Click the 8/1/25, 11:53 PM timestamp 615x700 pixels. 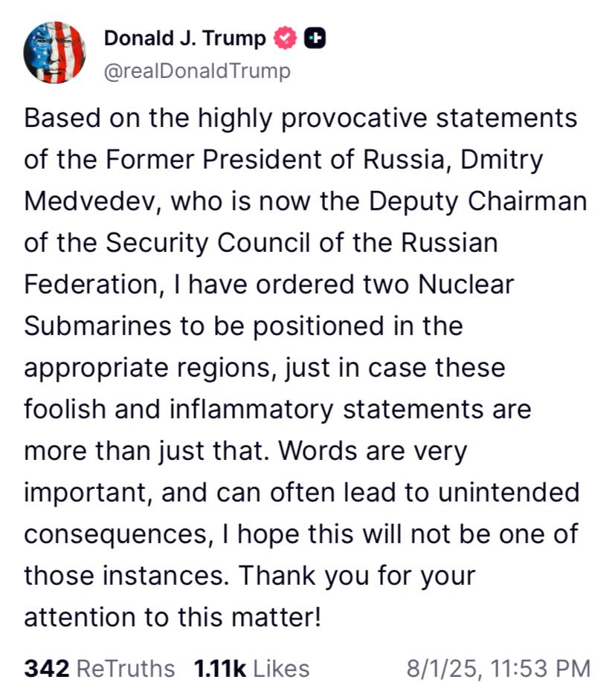click(498, 668)
